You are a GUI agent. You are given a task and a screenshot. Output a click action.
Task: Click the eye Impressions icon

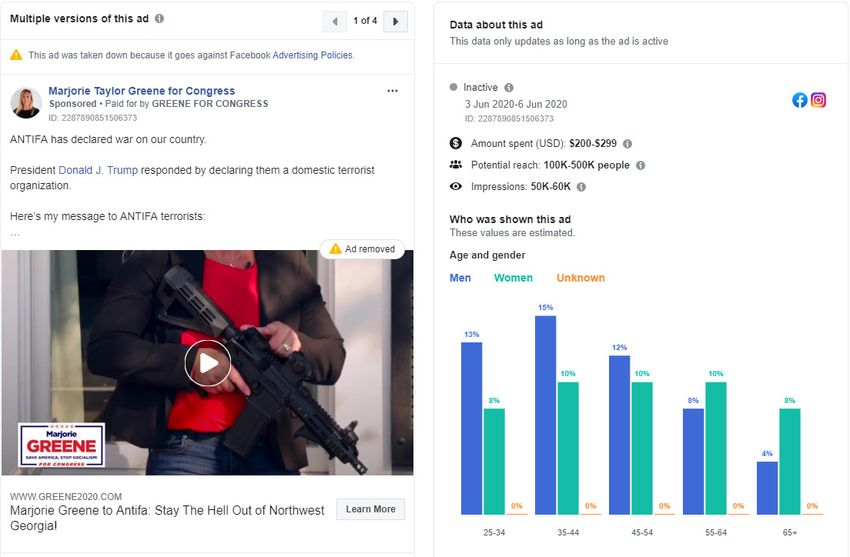pos(456,186)
